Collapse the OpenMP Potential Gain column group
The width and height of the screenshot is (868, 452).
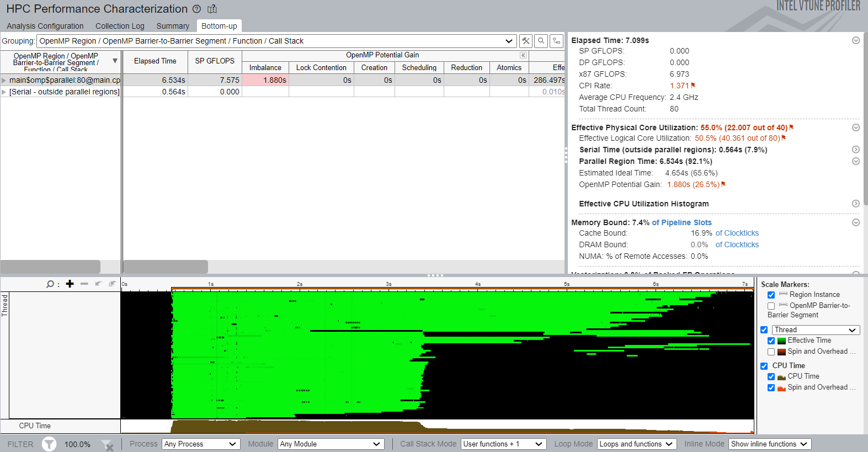coord(523,55)
